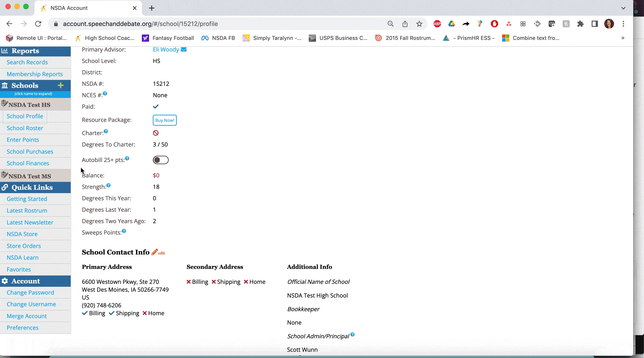644x358 pixels.
Task: Open Change Password link
Action: (x=30, y=292)
